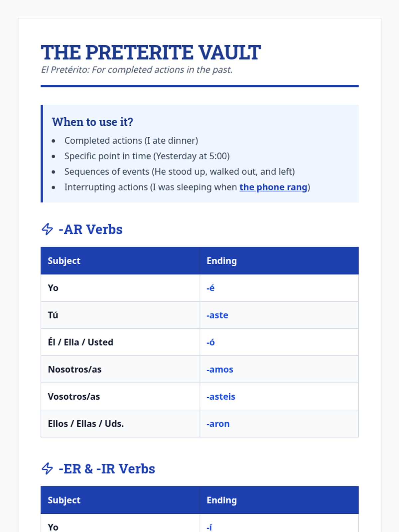Click the lightning icon beside -AR Verbs

[47, 229]
